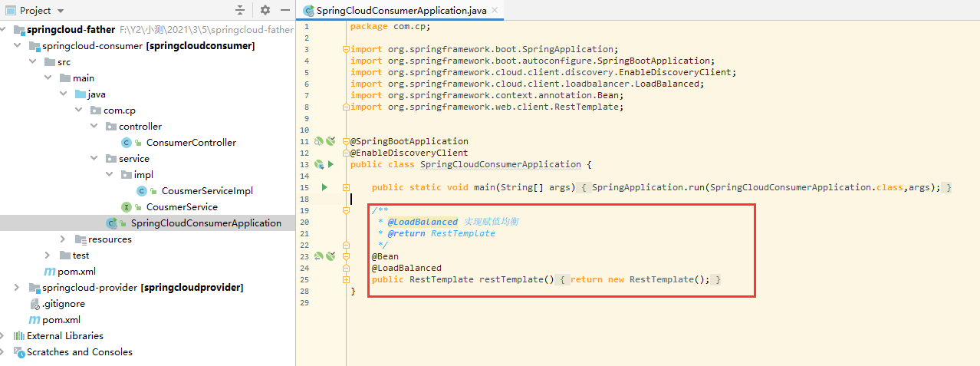
Task: Collapse the class fold marker at @SpringBootApplication
Action: [x=347, y=141]
